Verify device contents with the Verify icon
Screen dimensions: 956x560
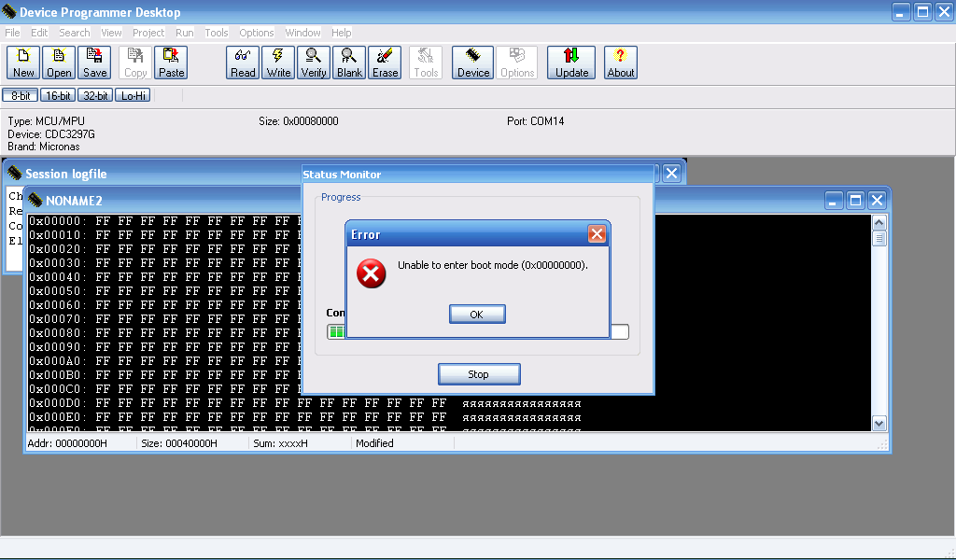(314, 63)
